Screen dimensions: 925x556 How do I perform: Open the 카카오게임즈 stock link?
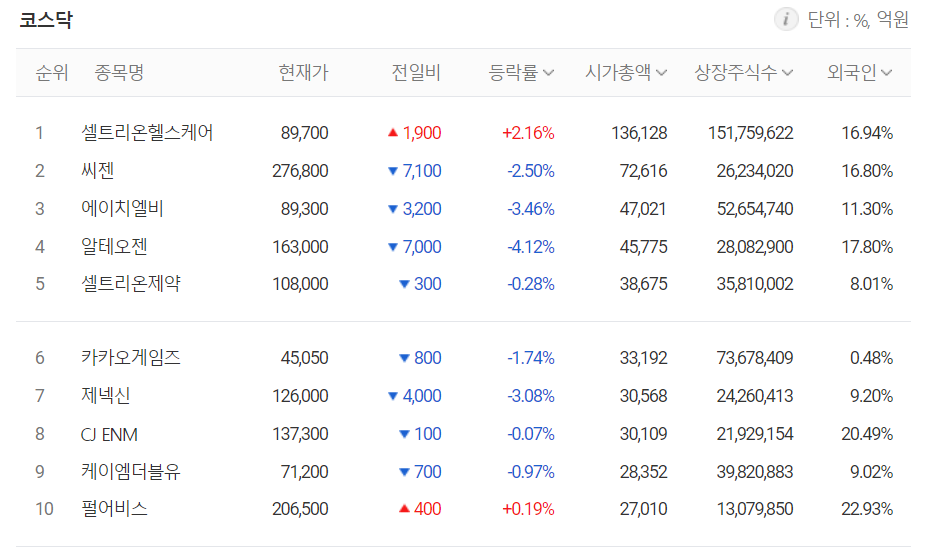click(x=131, y=358)
